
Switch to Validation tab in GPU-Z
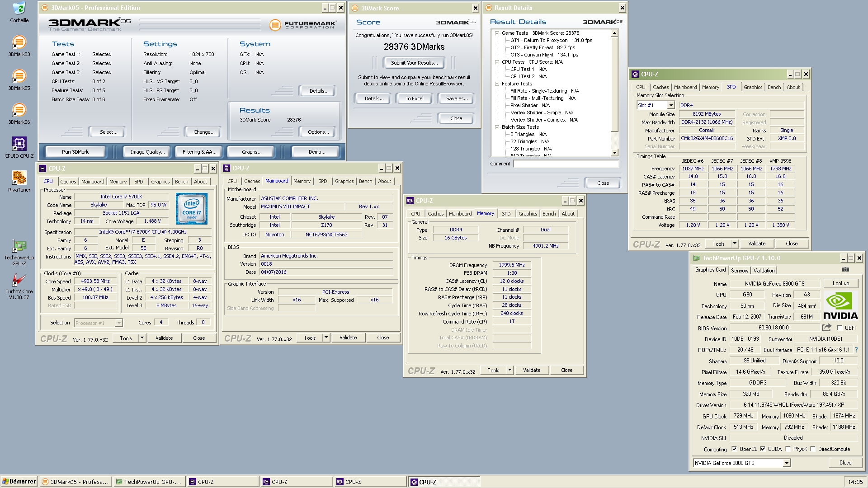tap(764, 271)
